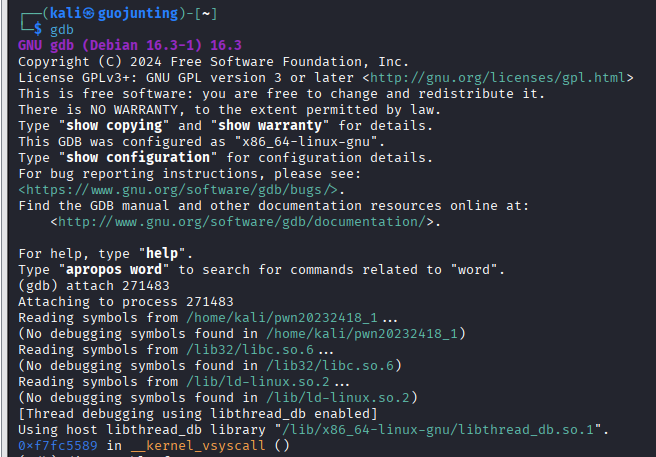The image size is (656, 457).
Task: Click the 'attach 271483' command text
Action: click(x=118, y=286)
